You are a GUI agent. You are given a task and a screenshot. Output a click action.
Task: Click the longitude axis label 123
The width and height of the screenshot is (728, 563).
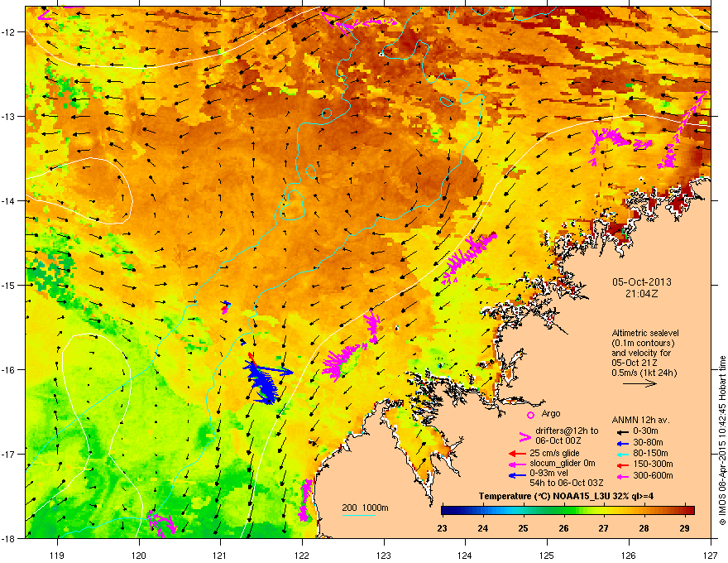(x=384, y=555)
